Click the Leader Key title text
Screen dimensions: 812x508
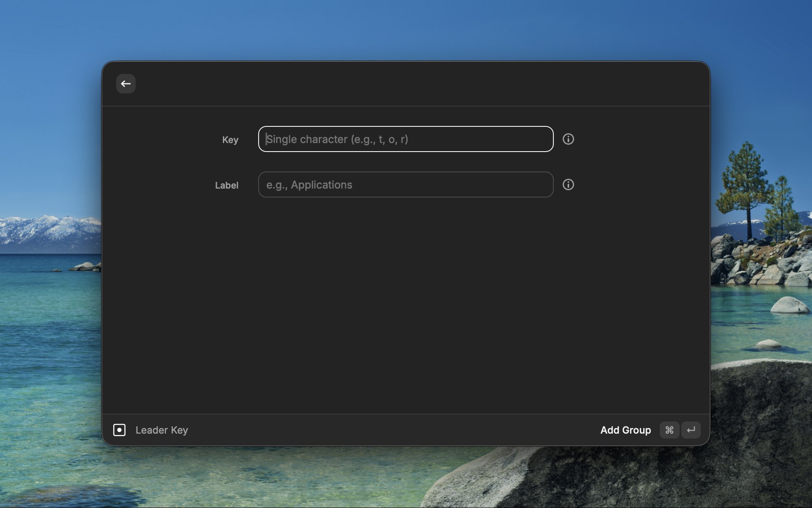tap(162, 430)
